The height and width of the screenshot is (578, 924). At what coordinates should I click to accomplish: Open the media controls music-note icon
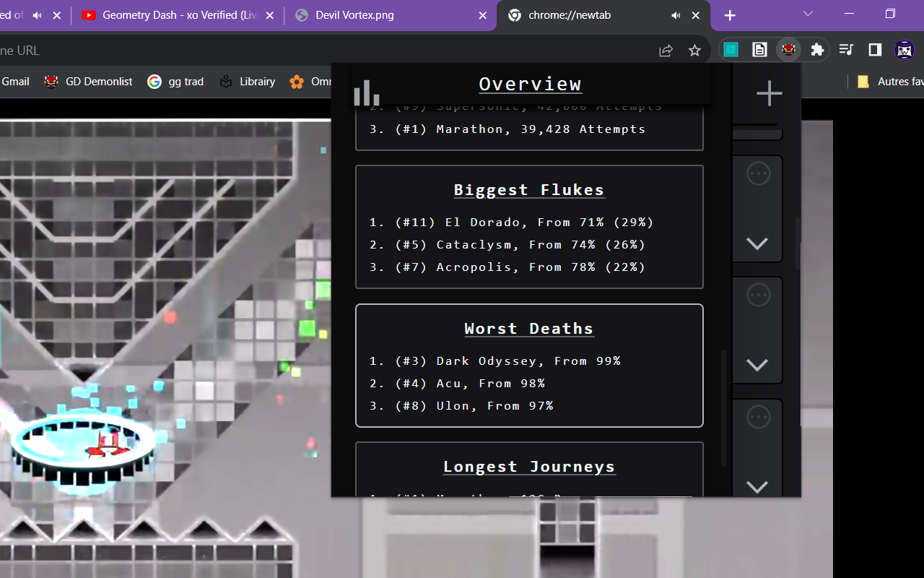[x=847, y=50]
